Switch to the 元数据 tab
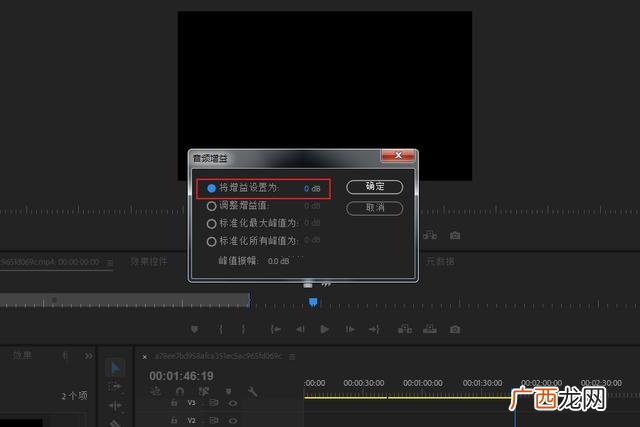Viewport: 640px width, 427px height. pos(440,261)
